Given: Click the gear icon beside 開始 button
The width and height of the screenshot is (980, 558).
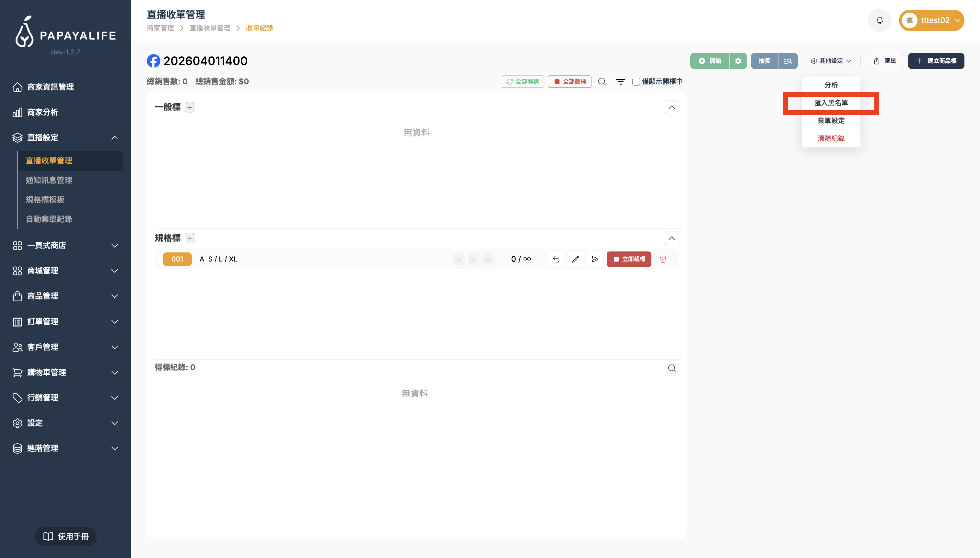Looking at the screenshot, I should point(738,61).
